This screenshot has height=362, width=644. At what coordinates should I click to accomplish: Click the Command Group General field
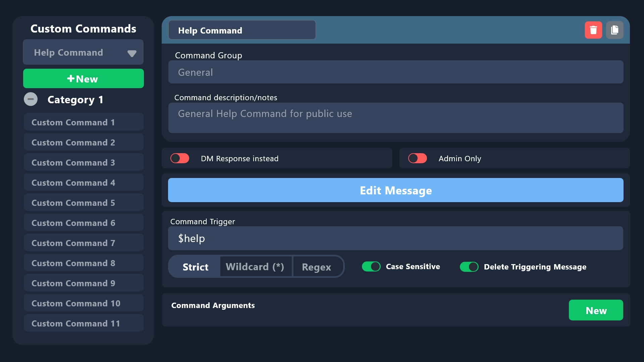[395, 72]
